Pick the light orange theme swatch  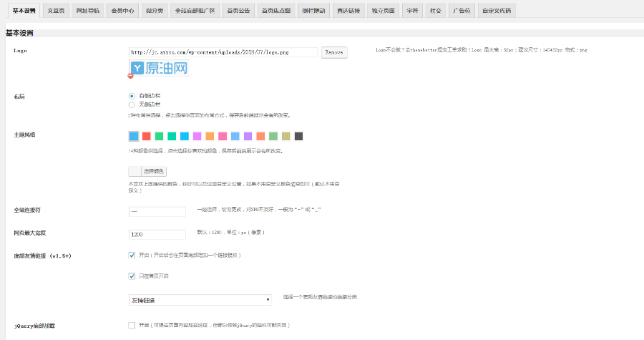(210, 136)
